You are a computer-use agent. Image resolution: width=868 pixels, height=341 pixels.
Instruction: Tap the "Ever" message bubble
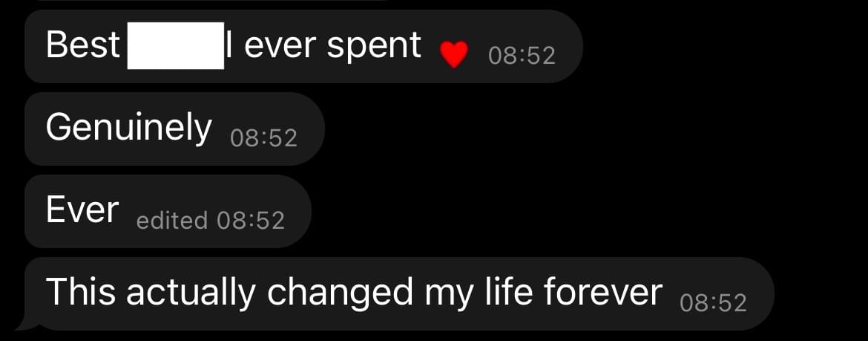tap(168, 211)
